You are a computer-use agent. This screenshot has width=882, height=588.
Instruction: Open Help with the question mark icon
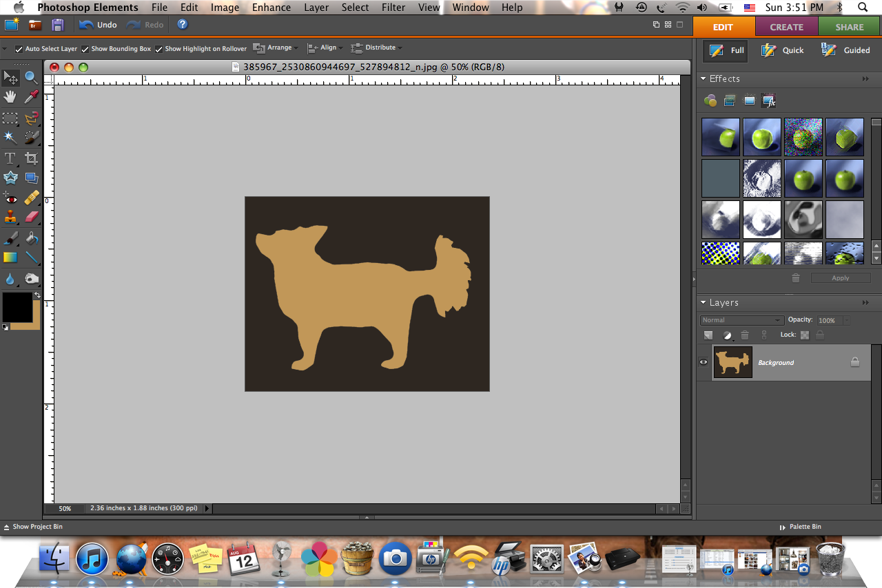point(183,24)
